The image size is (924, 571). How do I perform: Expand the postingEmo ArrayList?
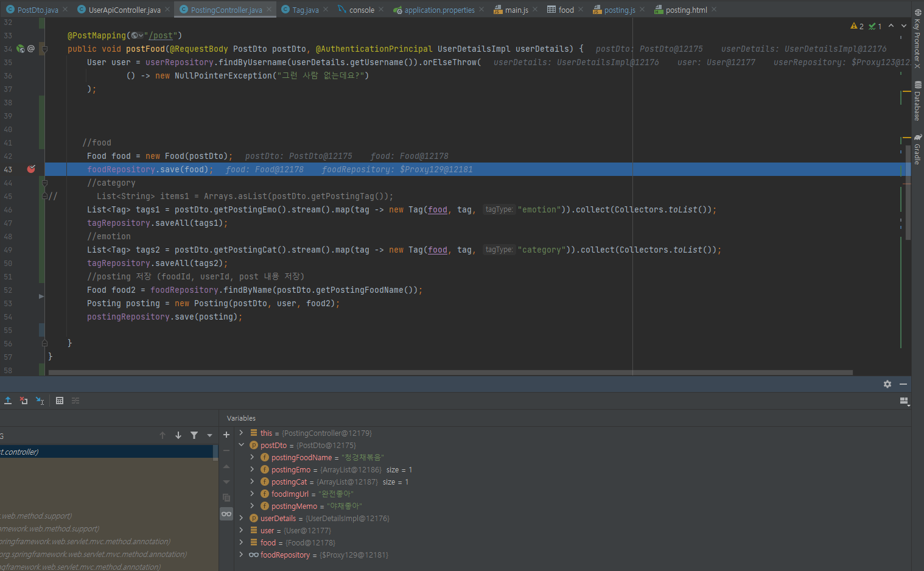(x=252, y=469)
